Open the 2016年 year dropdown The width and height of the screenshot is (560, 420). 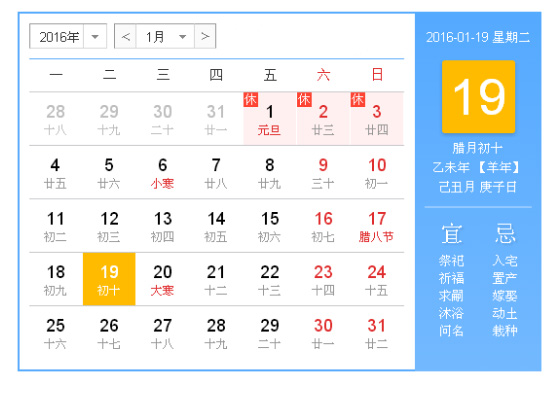68,36
